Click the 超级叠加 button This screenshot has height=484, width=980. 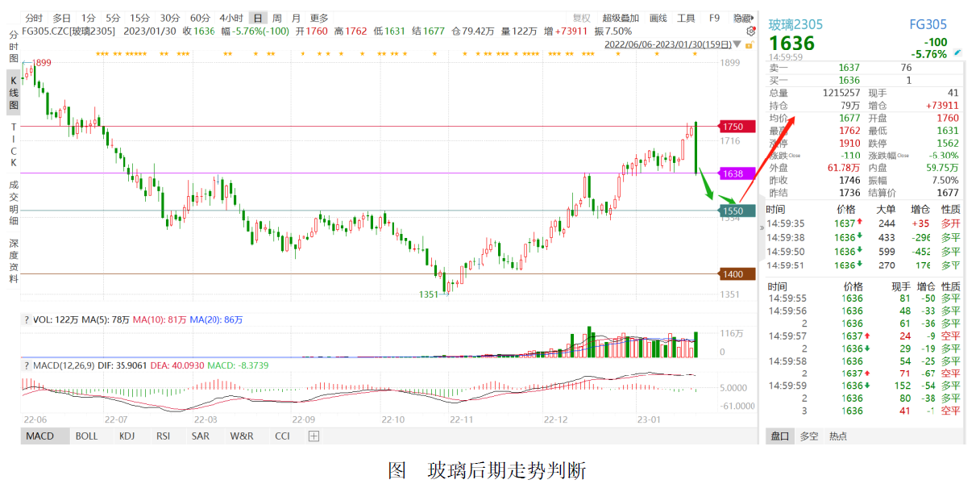pyautogui.click(x=621, y=18)
